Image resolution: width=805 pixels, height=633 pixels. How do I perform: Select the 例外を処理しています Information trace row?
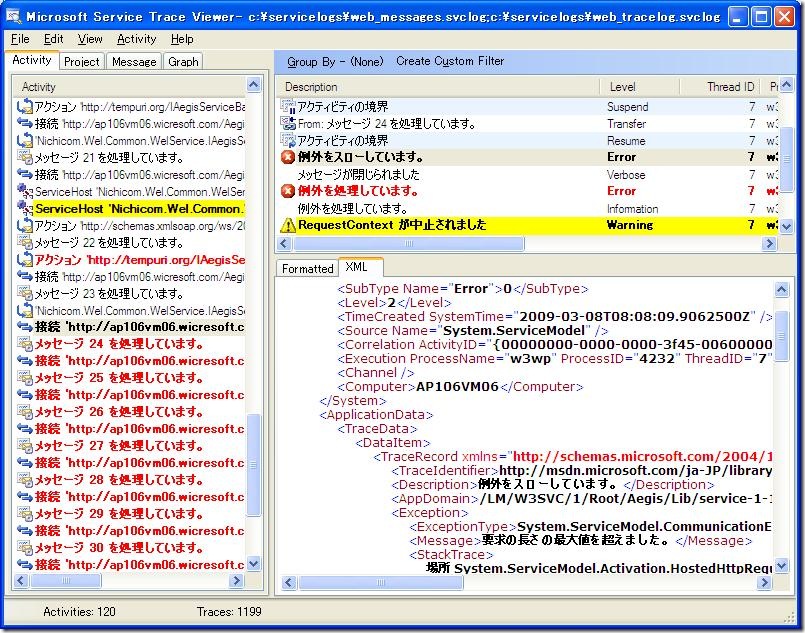[528, 208]
